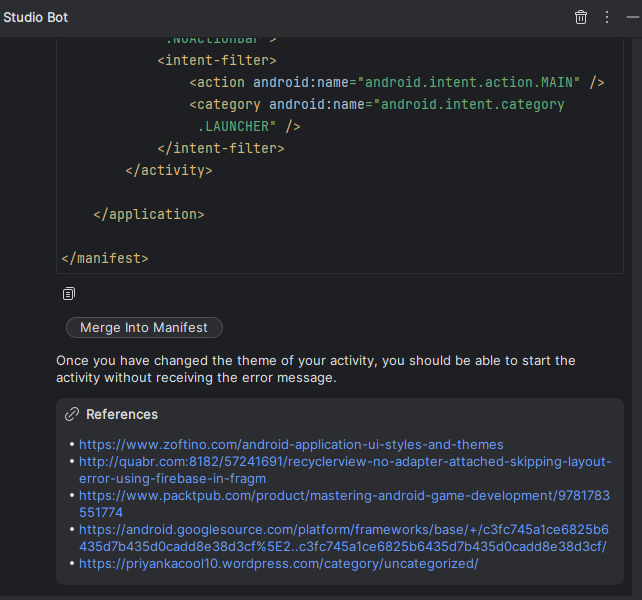Click the closing </application> tag
Viewport: 642px width, 600px height.
[x=149, y=214]
